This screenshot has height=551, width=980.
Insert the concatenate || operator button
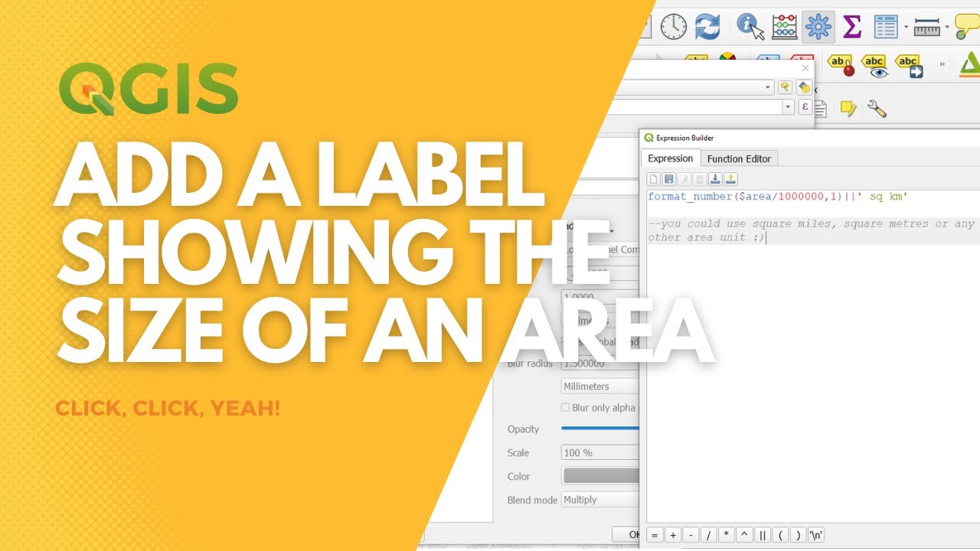click(763, 535)
